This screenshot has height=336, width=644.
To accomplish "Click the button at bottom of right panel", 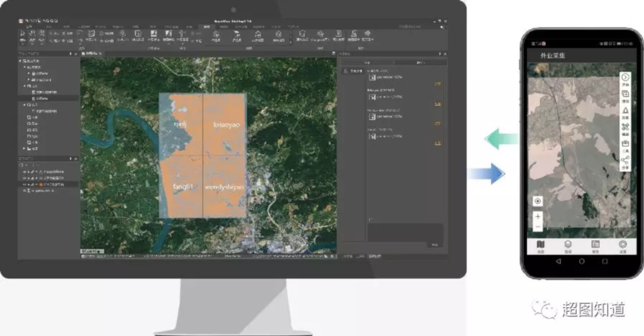I will pos(435,245).
